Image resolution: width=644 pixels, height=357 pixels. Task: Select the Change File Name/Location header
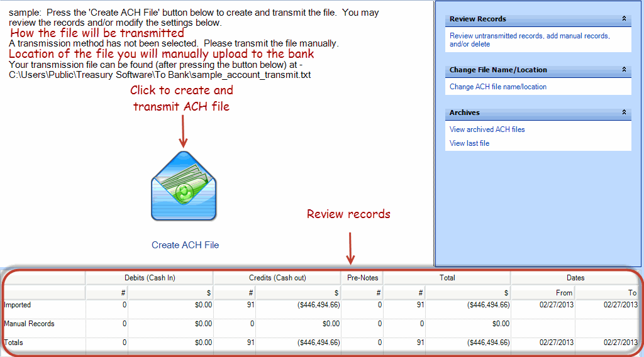538,70
